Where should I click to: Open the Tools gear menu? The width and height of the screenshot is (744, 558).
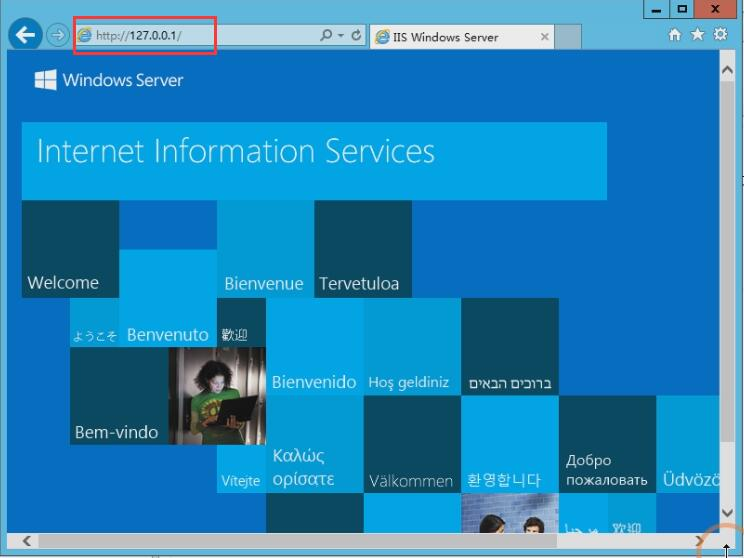pos(720,34)
